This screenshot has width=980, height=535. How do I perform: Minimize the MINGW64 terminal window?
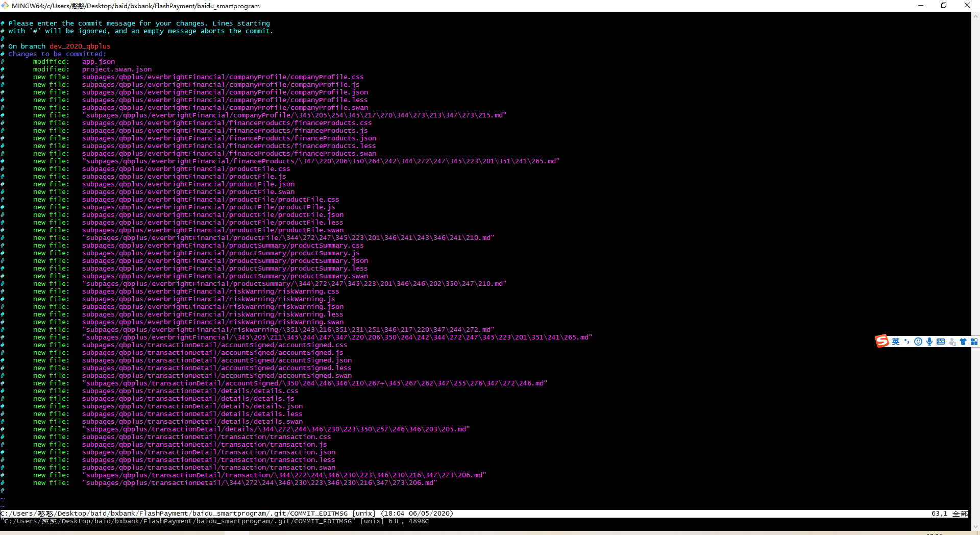coord(921,6)
